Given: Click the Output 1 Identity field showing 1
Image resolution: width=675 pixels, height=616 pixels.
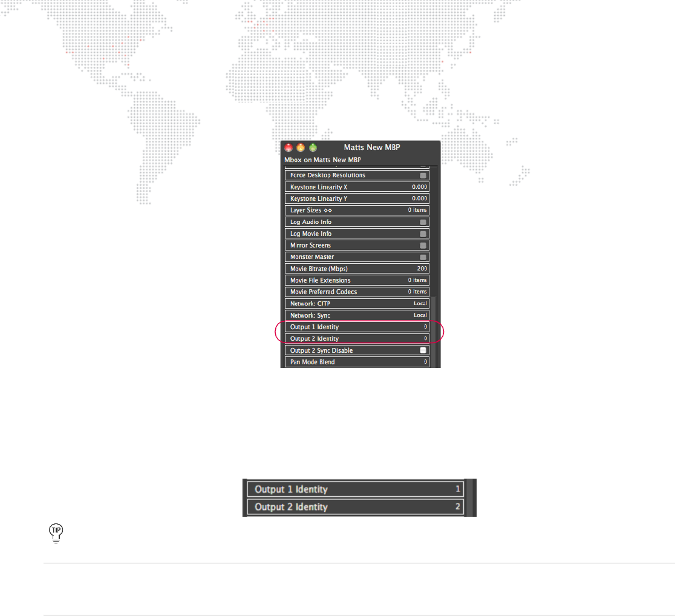Looking at the screenshot, I should click(356, 489).
